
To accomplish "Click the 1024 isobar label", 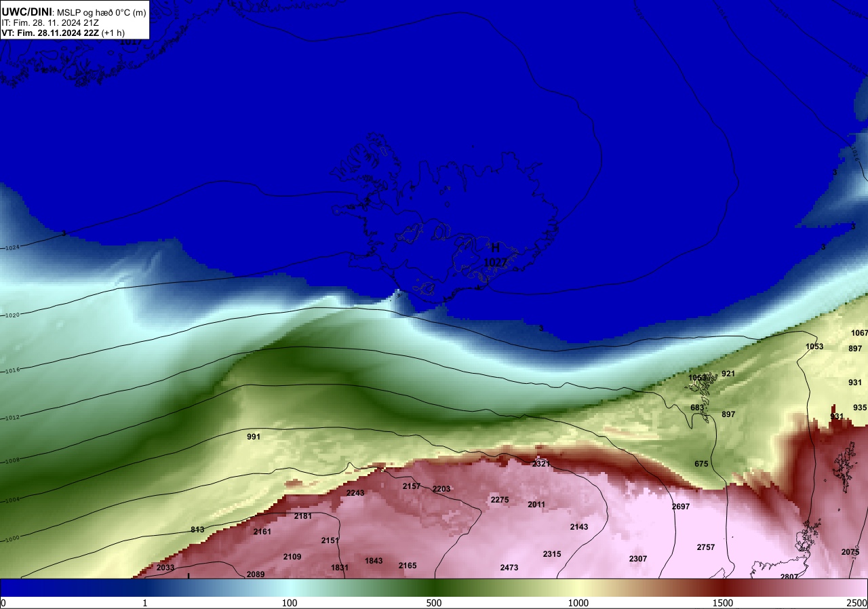I will [13, 248].
